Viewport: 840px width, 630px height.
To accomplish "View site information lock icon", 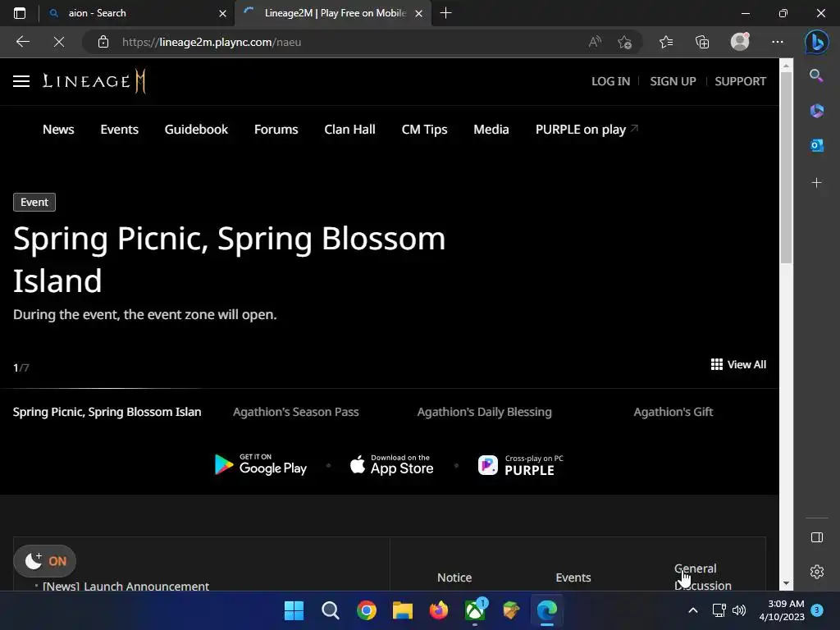I will pyautogui.click(x=103, y=42).
